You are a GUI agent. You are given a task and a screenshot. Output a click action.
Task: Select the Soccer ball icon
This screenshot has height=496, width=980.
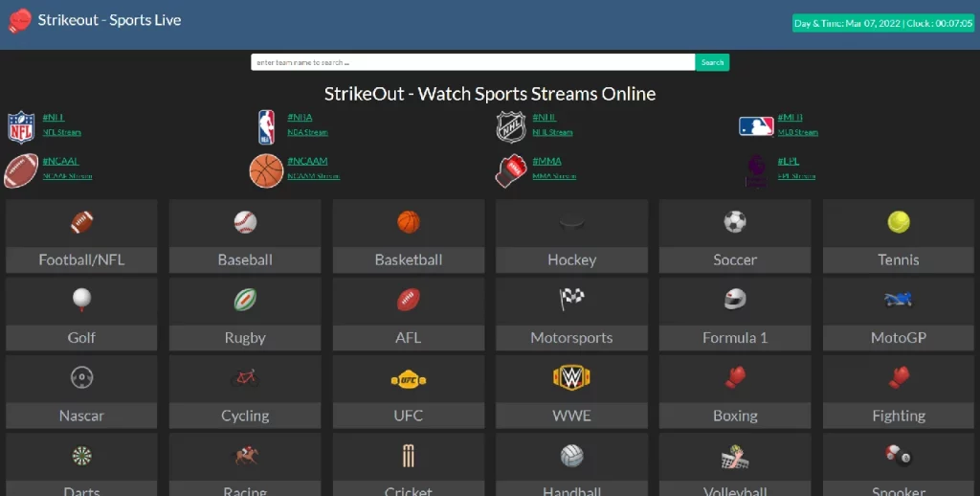[x=735, y=222]
